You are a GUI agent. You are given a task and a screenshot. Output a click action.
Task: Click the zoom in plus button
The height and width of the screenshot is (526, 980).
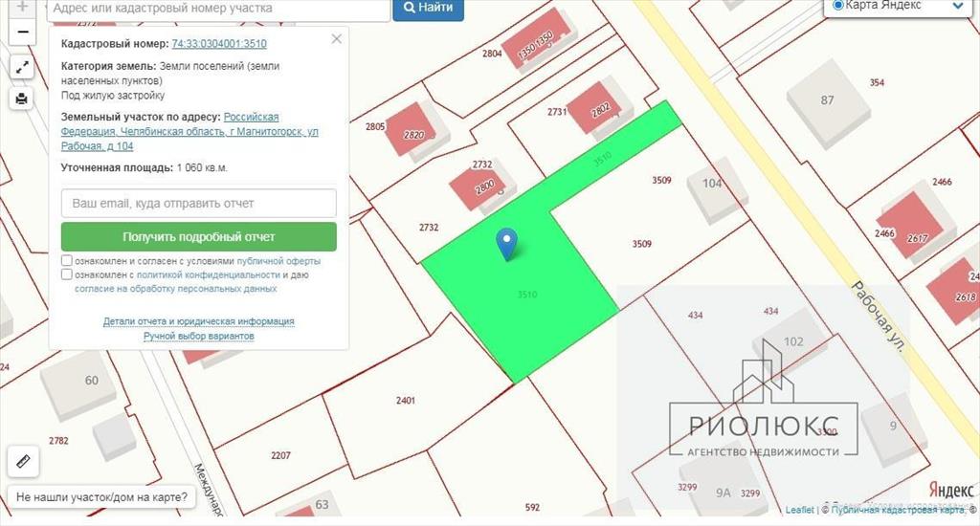coord(23,7)
